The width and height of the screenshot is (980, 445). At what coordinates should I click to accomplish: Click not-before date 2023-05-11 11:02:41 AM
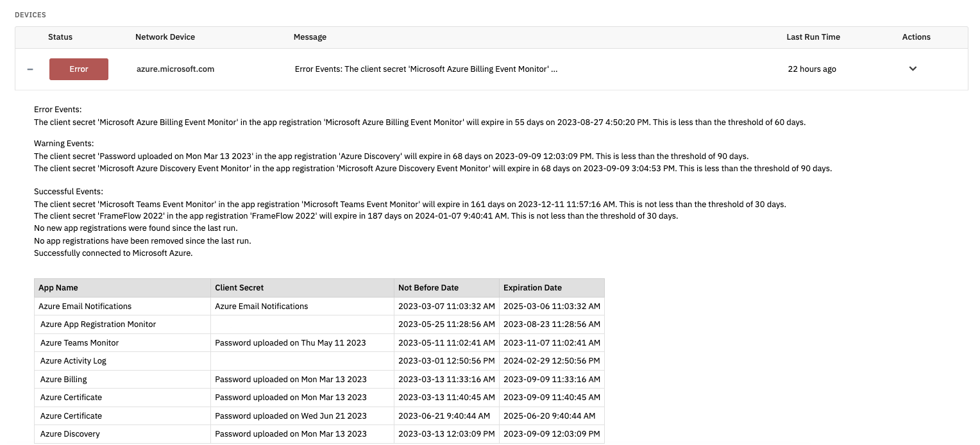tap(446, 343)
